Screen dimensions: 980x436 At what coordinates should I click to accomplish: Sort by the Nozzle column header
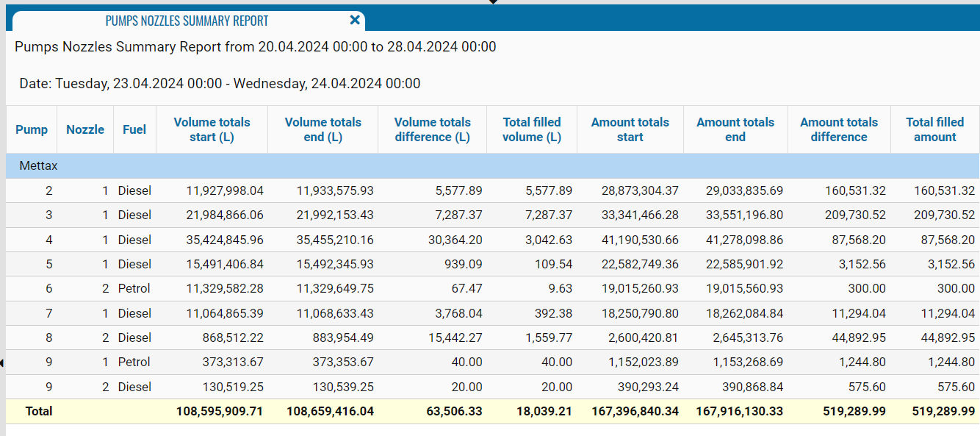(x=85, y=129)
